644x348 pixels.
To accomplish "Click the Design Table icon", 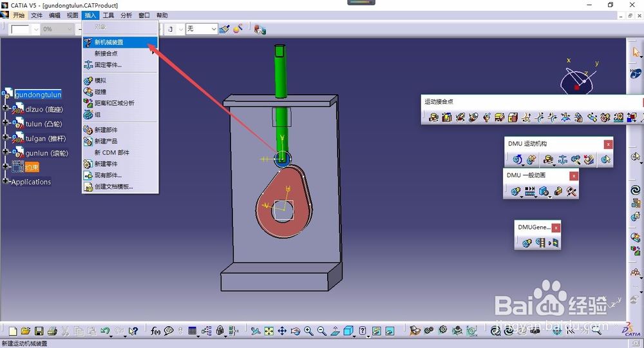I will pyautogui.click(x=192, y=331).
